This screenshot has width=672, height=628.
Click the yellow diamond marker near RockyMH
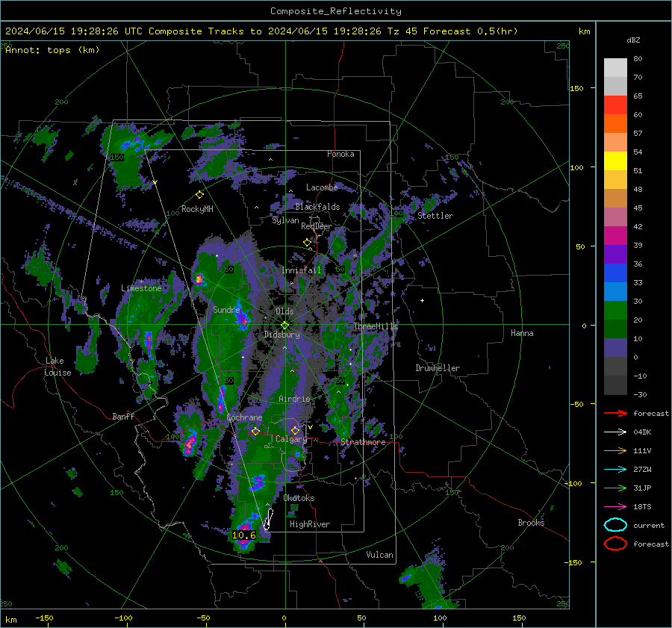click(199, 195)
